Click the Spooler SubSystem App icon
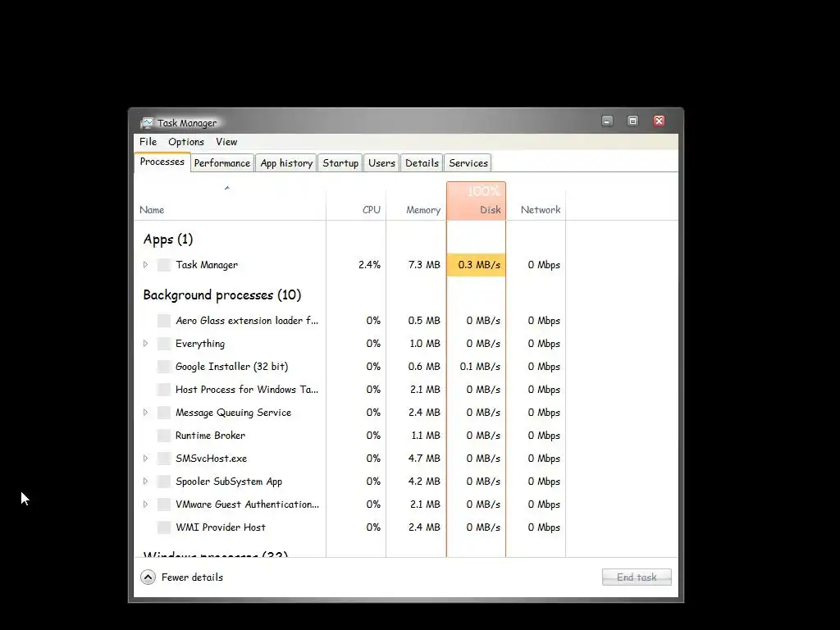840x630 pixels. click(x=164, y=481)
